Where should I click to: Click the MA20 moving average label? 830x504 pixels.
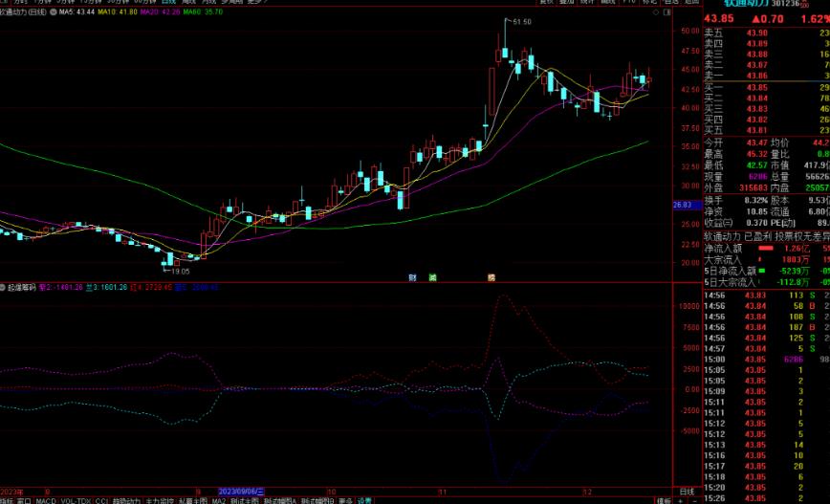tap(160, 11)
